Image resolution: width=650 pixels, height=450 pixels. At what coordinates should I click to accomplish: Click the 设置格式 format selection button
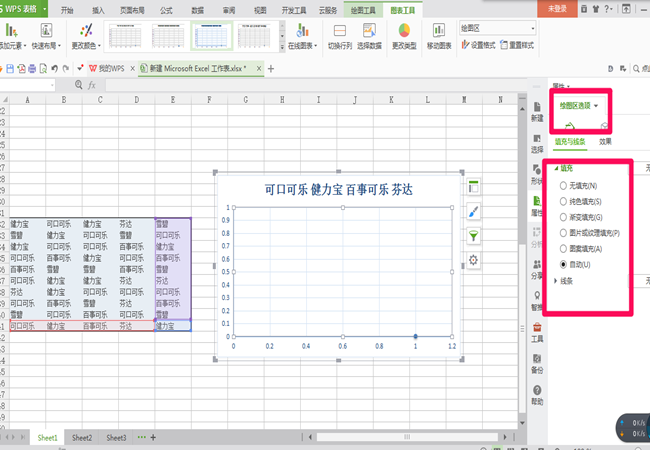(478, 45)
